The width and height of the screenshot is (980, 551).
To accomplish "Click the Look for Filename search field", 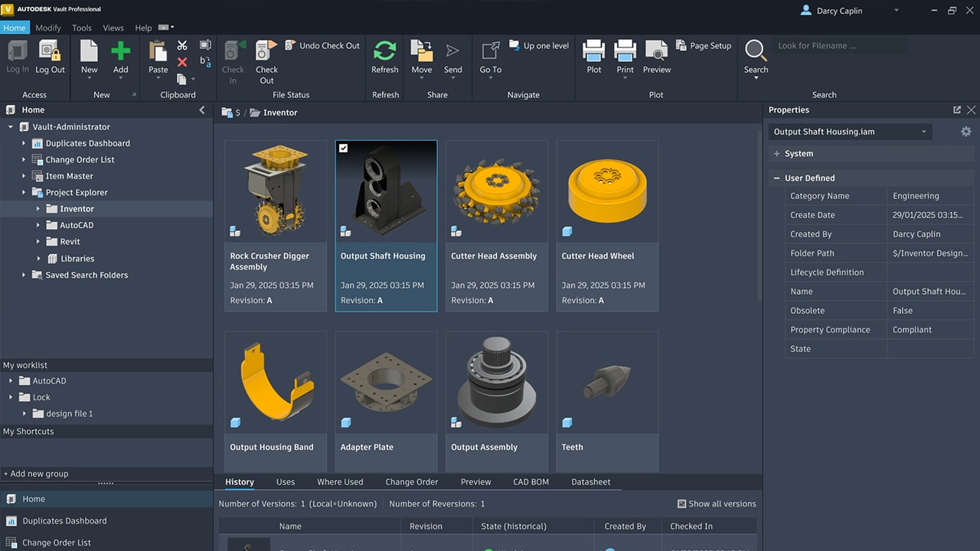I will click(842, 46).
